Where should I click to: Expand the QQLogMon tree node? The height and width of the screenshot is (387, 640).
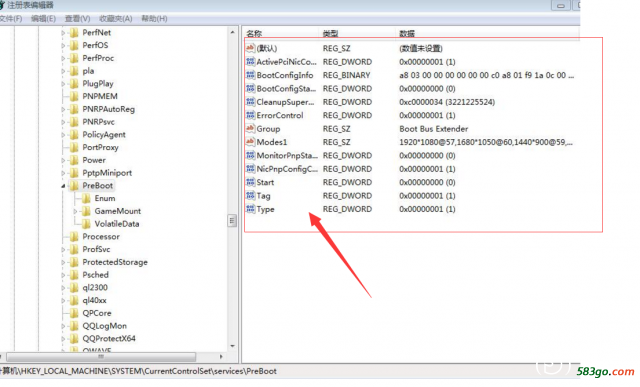tap(63, 326)
